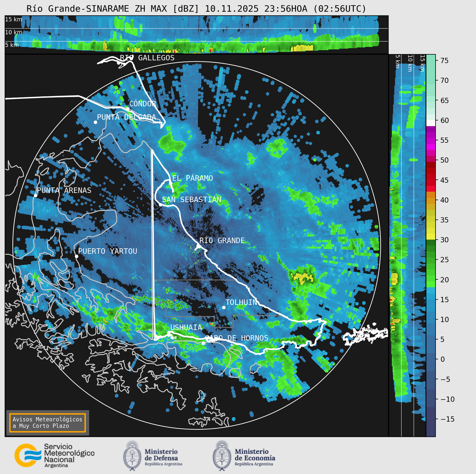Click the PUNTA ARENAS map label

coord(64,190)
